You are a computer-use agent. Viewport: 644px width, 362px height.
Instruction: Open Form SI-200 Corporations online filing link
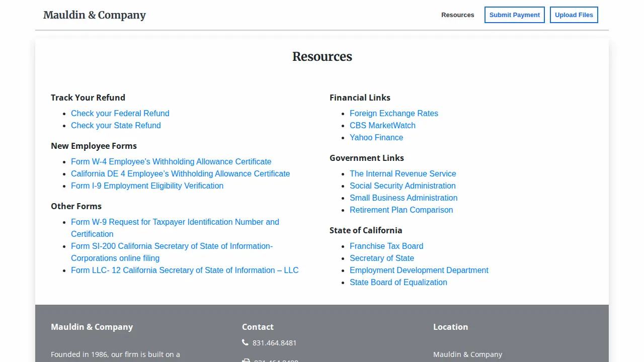click(172, 252)
